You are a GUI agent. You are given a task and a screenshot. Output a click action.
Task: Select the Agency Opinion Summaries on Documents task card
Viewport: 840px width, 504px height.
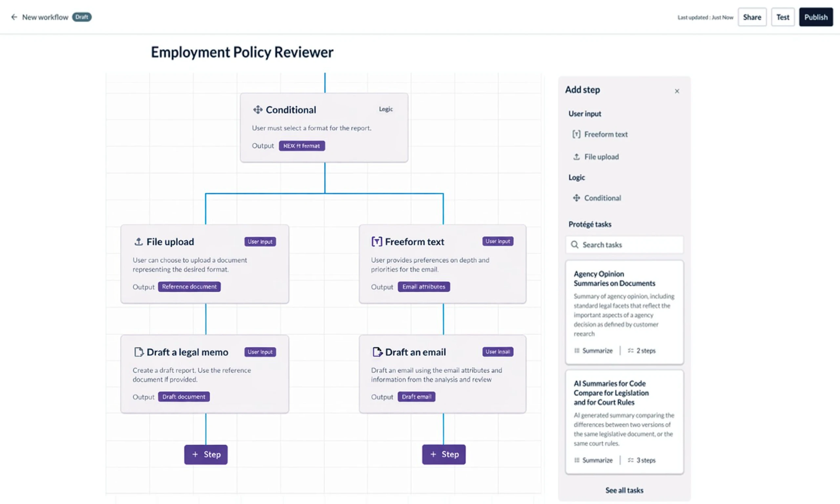(x=624, y=312)
